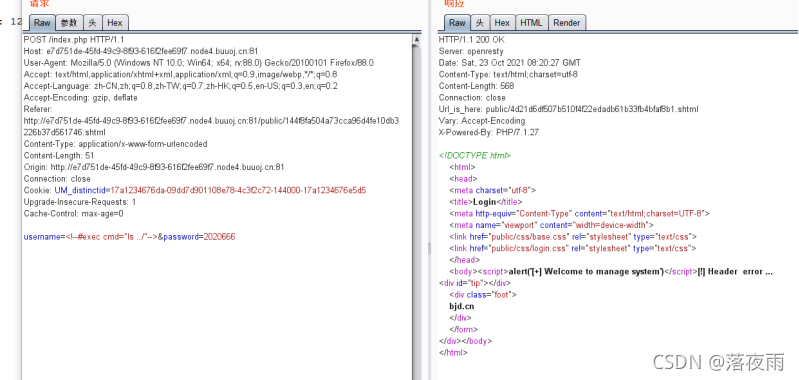Click the Content-Length: 568 line
799x380 pixels.
476,86
